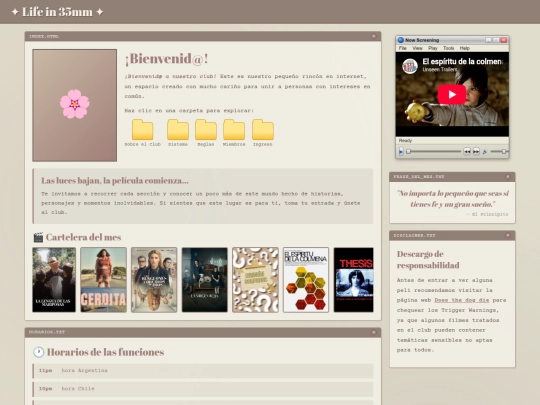Click the rewind button in Now Screening
The image size is (540, 405).
pos(467,152)
